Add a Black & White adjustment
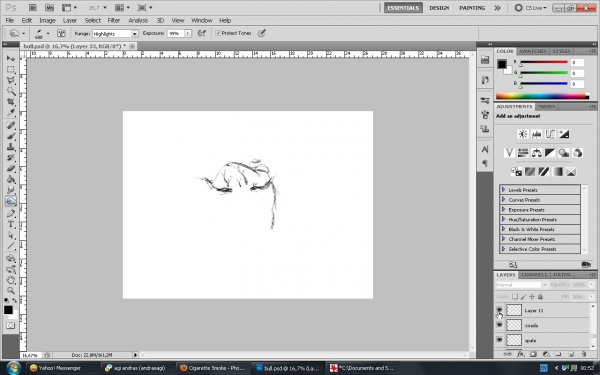Viewport: 600px width, 375px height. pyautogui.click(x=550, y=153)
